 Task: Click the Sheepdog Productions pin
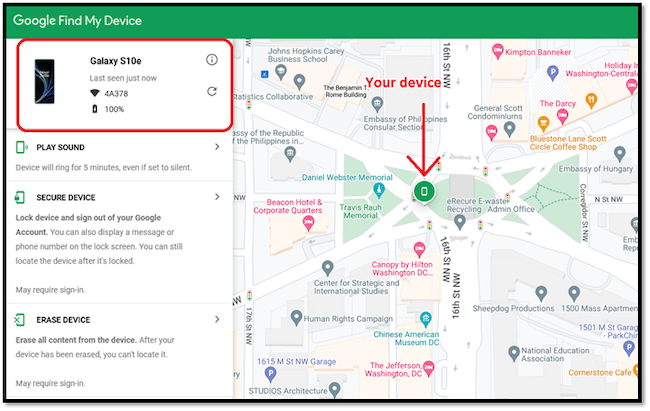[x=541, y=293]
